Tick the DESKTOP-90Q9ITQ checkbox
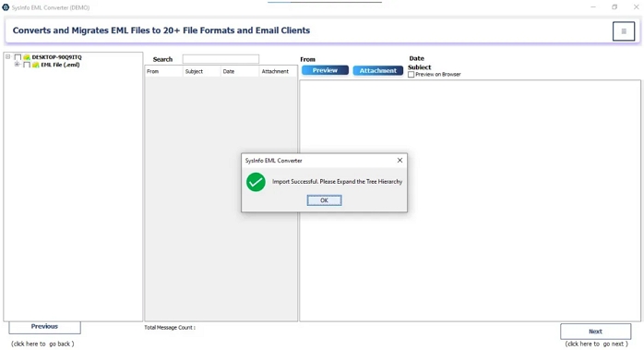The height and width of the screenshot is (350, 644). coord(18,57)
